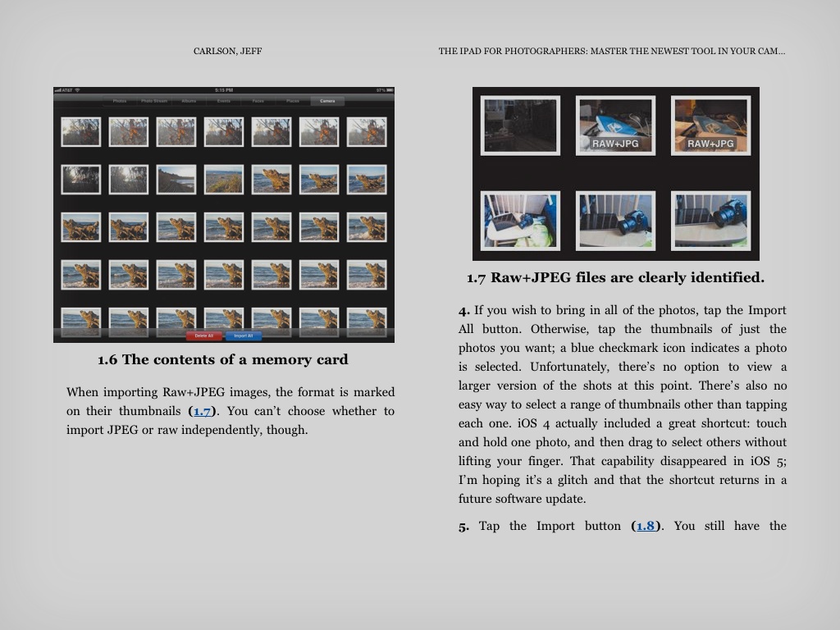Click the battery indicator in figure 1.6 status bar
Image resolution: width=840 pixels, height=630 pixels.
[390, 90]
